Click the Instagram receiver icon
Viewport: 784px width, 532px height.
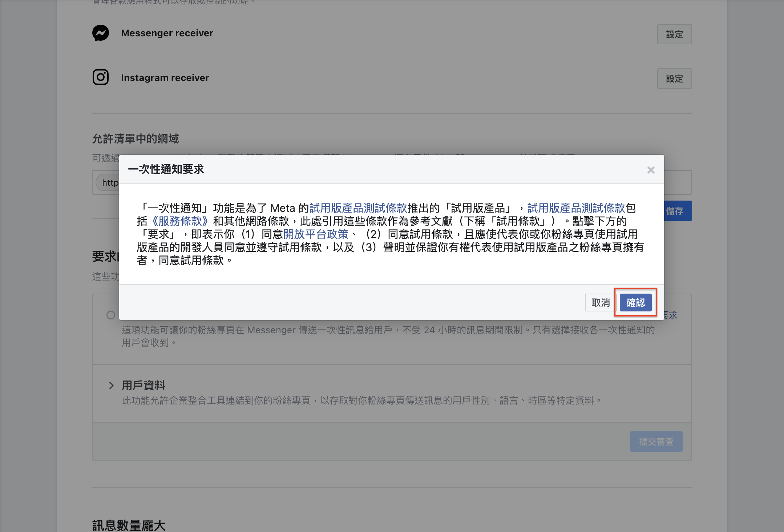101,77
